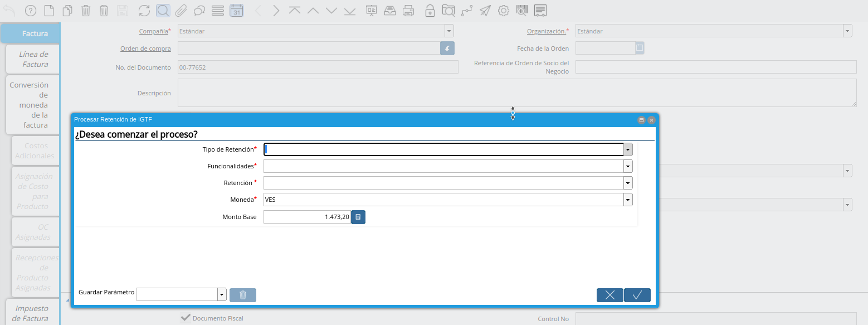Click the magnifying glass find icon

[x=163, y=10]
